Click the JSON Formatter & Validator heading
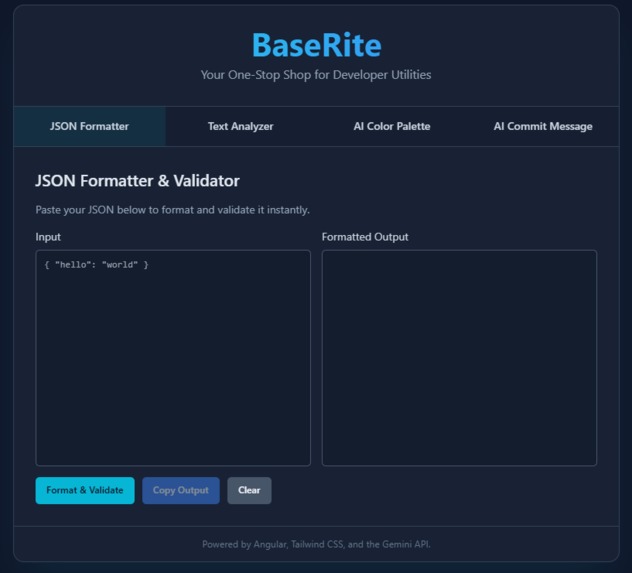Image resolution: width=632 pixels, height=573 pixels. pos(137,181)
